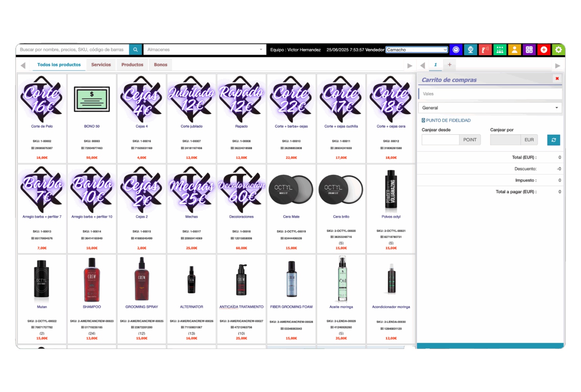The height and width of the screenshot is (392, 581).
Task: Activate the red barcode scanner icon
Action: [x=485, y=50]
